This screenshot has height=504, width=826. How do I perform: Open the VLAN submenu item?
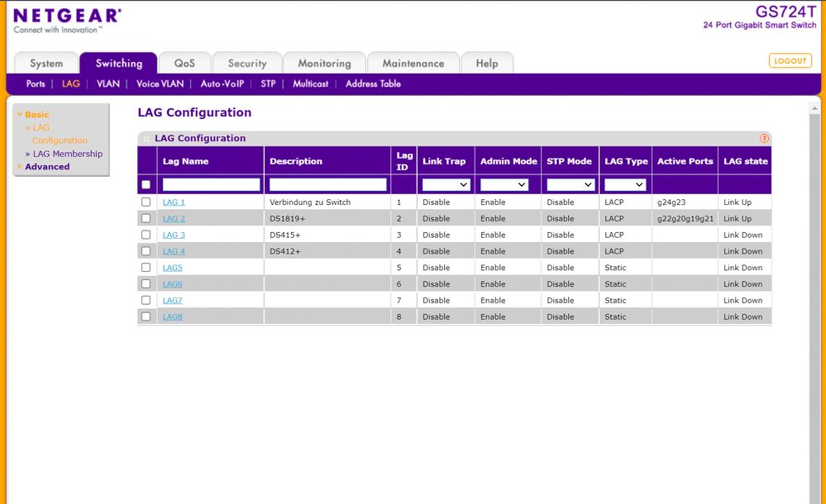(107, 83)
